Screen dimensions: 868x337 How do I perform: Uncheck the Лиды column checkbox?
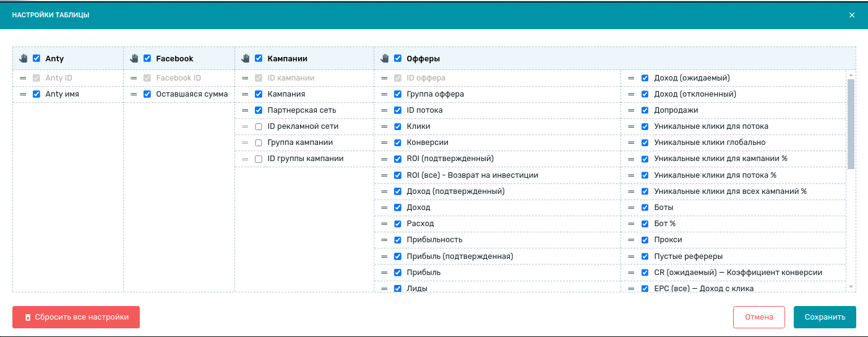coord(398,288)
